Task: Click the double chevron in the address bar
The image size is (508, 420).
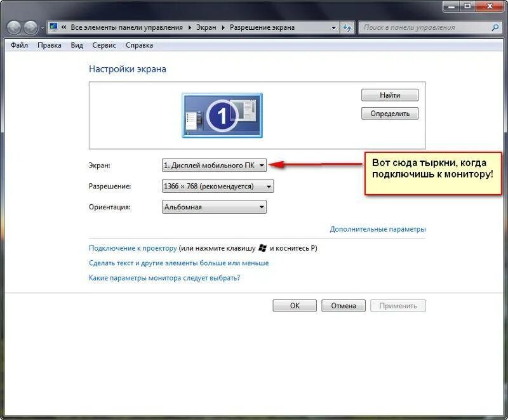Action: [x=64, y=27]
